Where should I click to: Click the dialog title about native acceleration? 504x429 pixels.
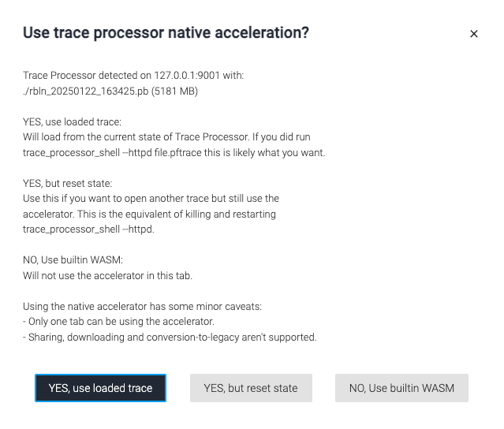tap(166, 32)
